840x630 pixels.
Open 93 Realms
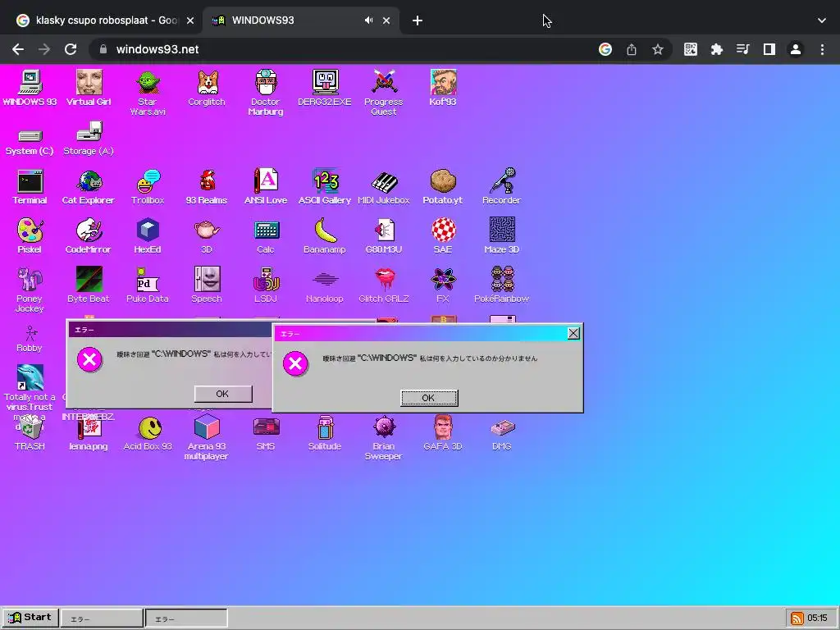tap(207, 187)
